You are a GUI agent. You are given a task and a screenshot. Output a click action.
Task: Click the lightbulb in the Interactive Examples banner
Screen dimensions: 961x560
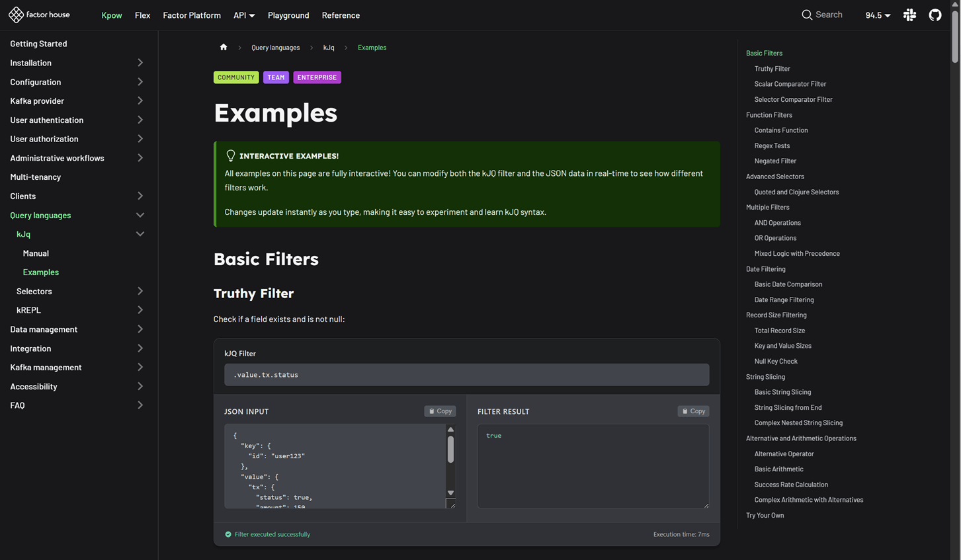click(231, 155)
